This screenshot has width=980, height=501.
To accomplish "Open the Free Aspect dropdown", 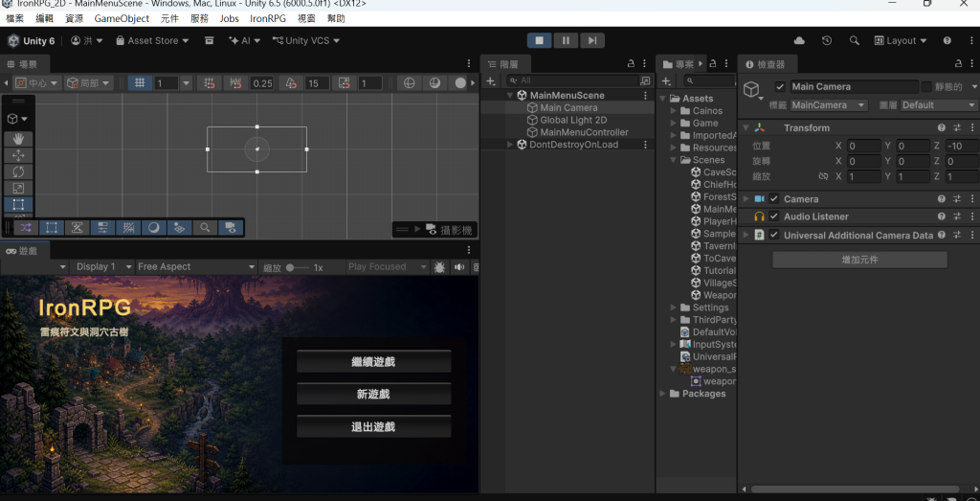I will pos(196,267).
